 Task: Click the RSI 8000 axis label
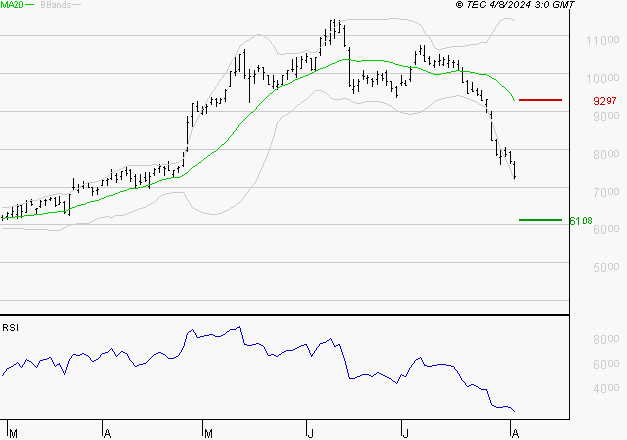[x=606, y=339]
